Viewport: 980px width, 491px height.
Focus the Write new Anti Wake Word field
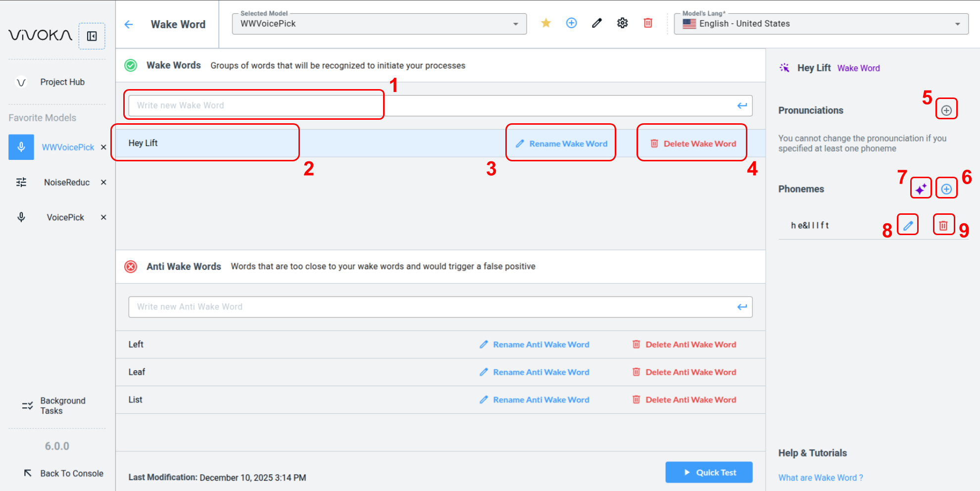tap(431, 307)
